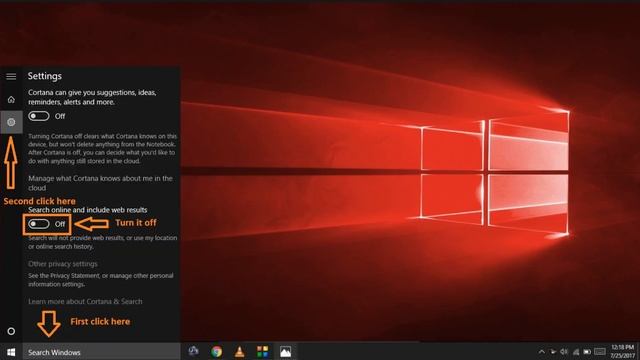This screenshot has height=360, width=640.
Task: Open the clock showing 12:18 PM
Action: [623, 351]
